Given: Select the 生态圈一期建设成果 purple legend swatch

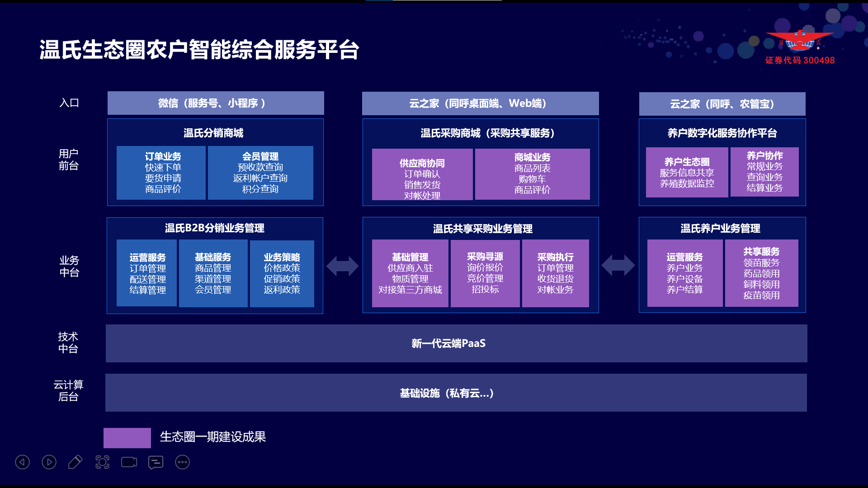Looking at the screenshot, I should point(127,438).
